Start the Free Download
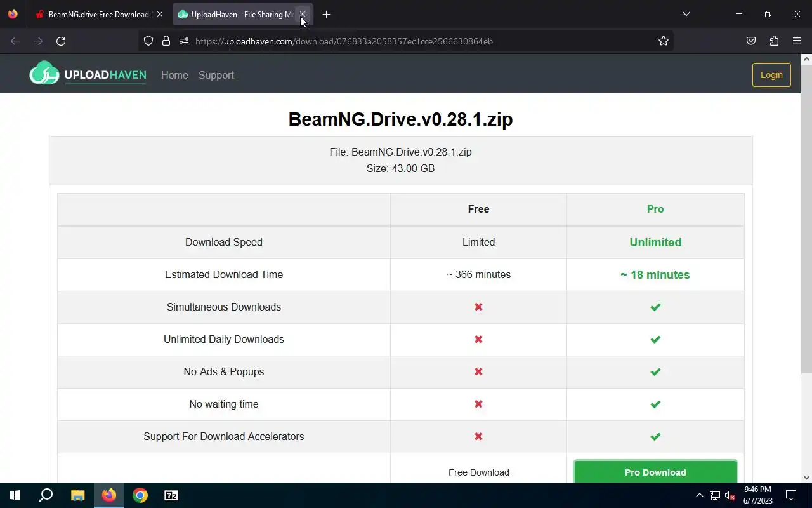This screenshot has width=812, height=508. pyautogui.click(x=479, y=472)
